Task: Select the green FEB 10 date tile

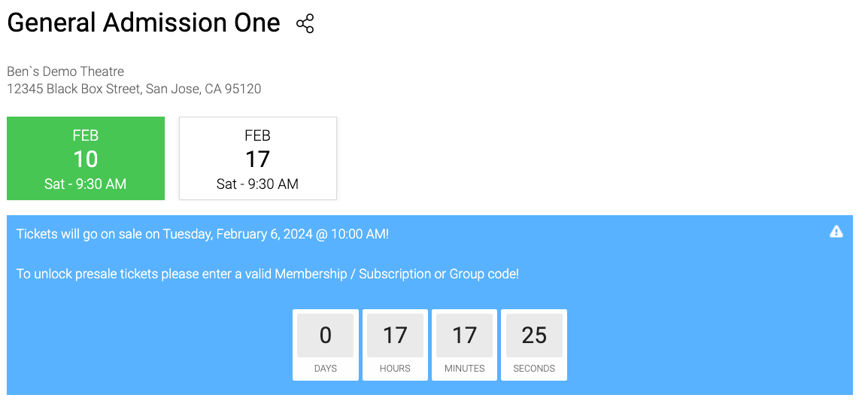Action: 86,158
